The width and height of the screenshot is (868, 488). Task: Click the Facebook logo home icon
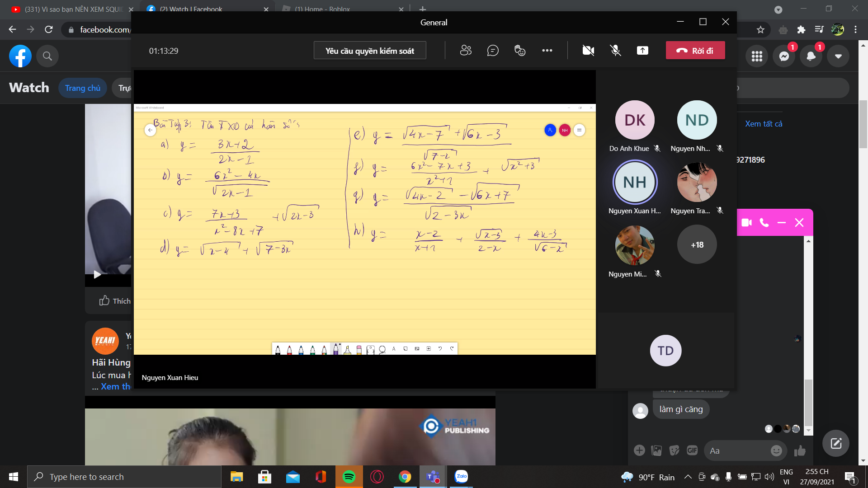point(20,56)
